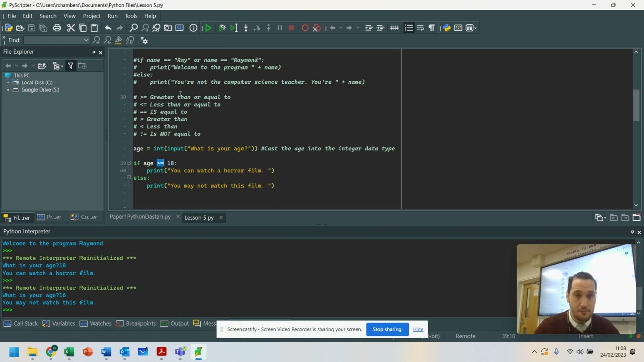
Task: Toggle word wrap in the editor
Action: pos(420,28)
